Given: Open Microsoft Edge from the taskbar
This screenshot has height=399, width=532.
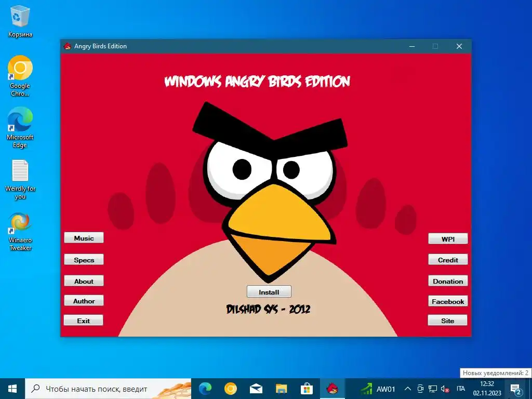Looking at the screenshot, I should coord(205,389).
